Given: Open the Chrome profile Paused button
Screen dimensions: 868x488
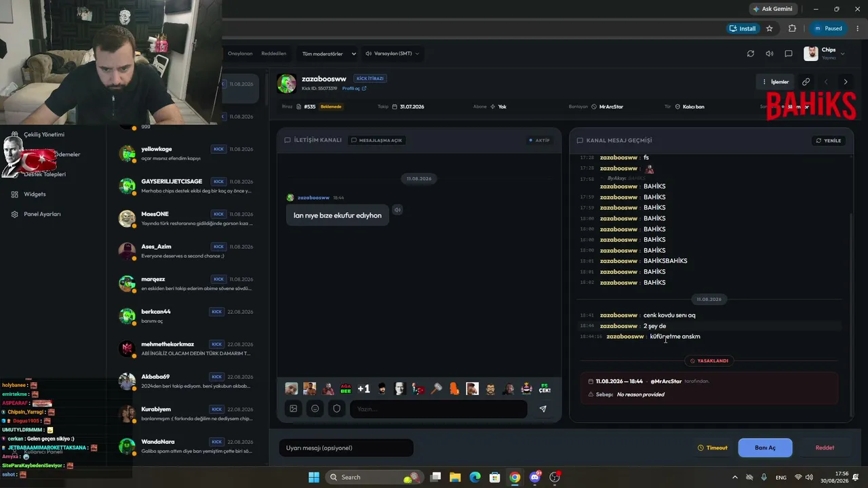Looking at the screenshot, I should 828,28.
